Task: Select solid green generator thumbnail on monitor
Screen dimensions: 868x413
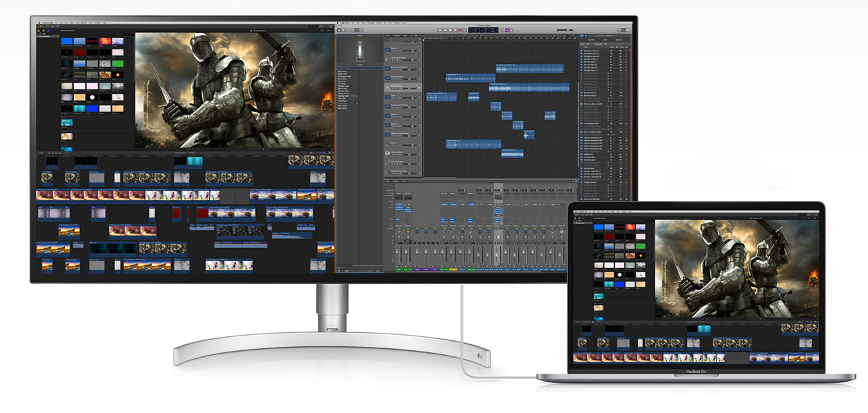Action: point(118,63)
